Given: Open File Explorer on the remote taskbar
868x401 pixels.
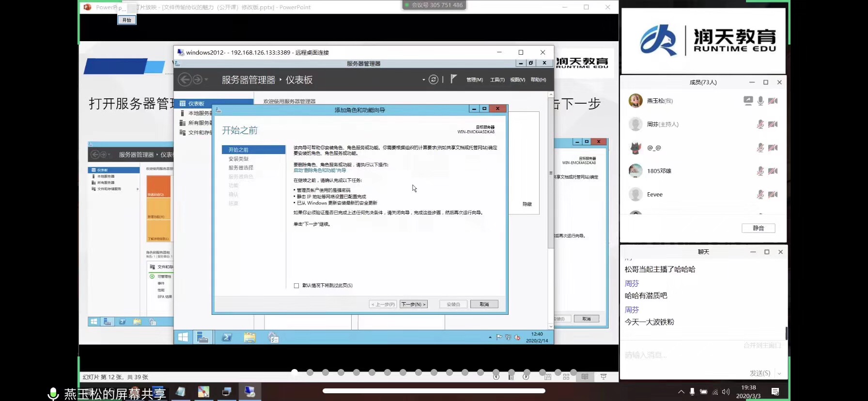Looking at the screenshot, I should click(x=250, y=338).
